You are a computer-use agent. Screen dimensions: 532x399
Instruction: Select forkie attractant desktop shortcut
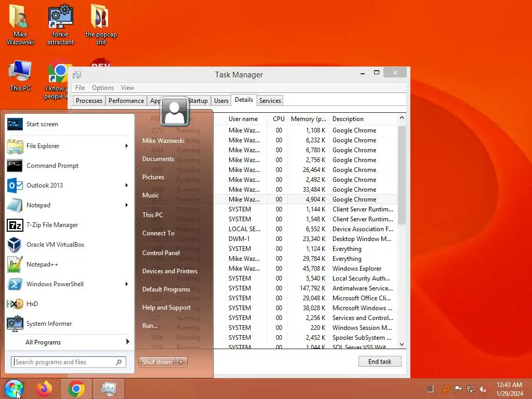click(x=60, y=24)
